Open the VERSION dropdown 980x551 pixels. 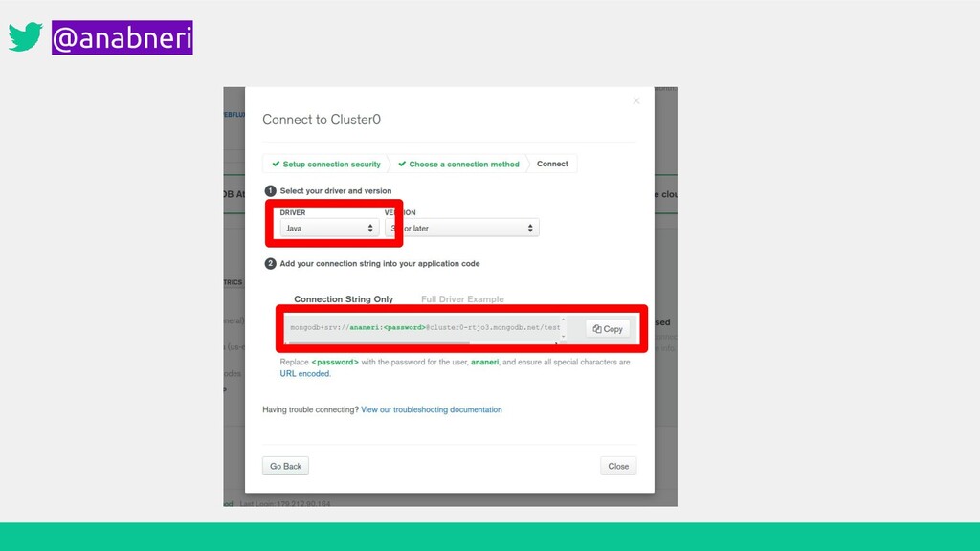pos(462,228)
